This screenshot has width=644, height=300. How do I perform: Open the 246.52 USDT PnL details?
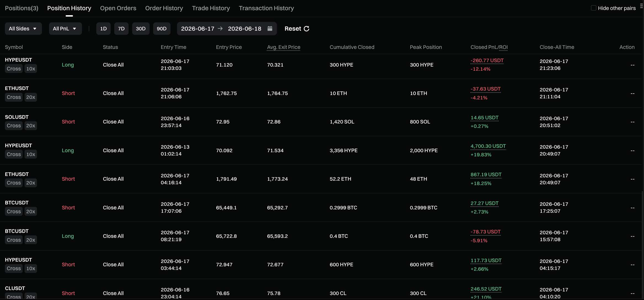click(486, 289)
